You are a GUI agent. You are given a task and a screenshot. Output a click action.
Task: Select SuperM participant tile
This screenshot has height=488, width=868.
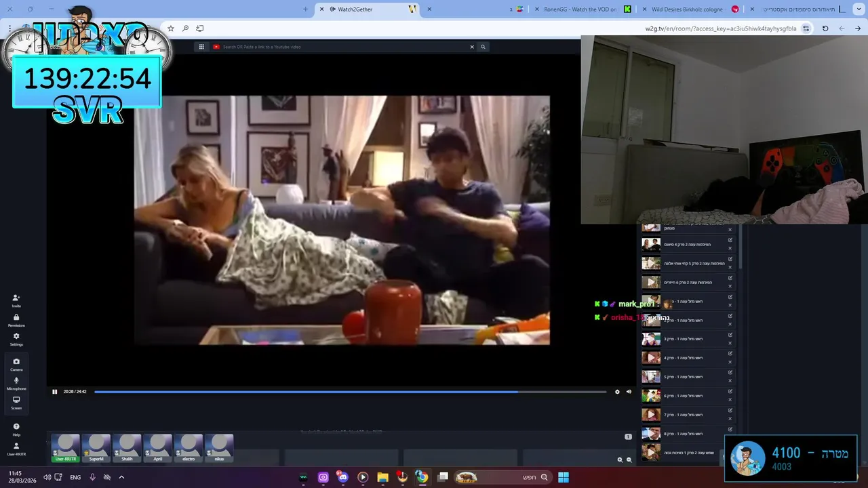(x=96, y=449)
